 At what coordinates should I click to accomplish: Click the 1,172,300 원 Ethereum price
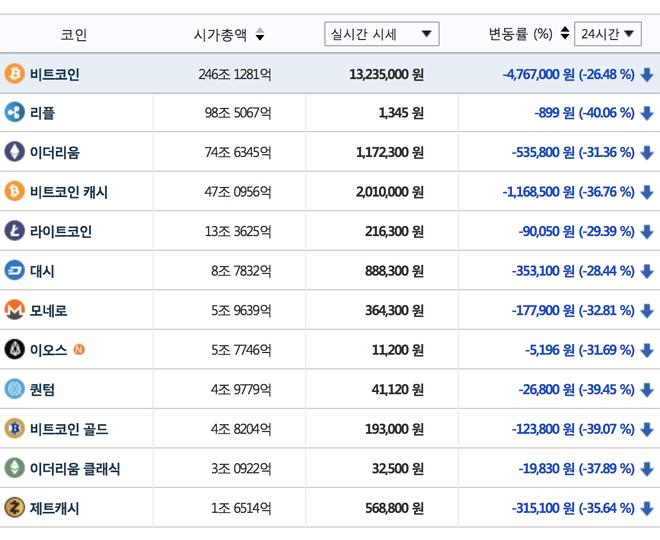(x=390, y=152)
